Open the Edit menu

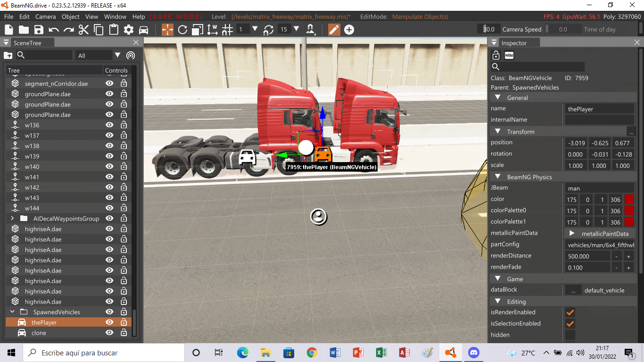(x=25, y=16)
